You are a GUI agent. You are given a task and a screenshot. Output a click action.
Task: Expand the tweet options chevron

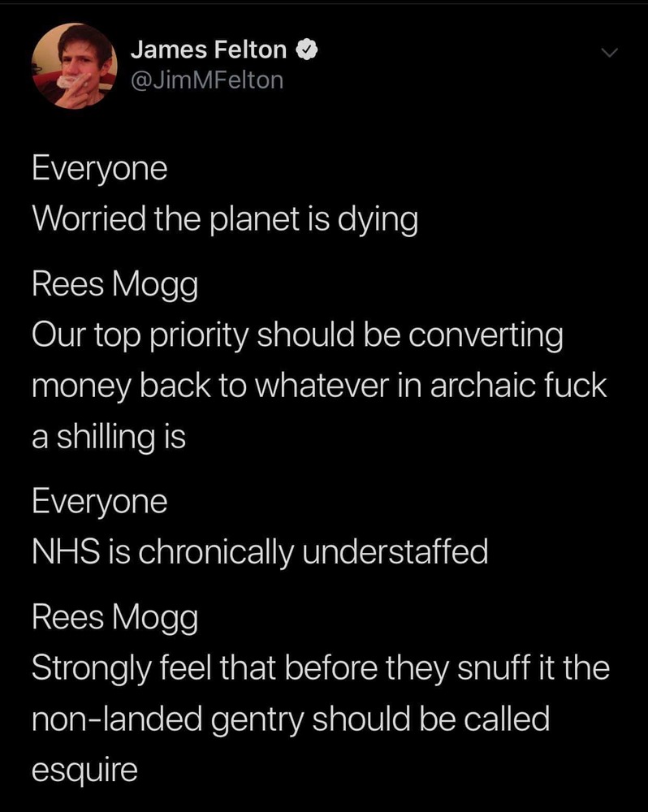[609, 53]
